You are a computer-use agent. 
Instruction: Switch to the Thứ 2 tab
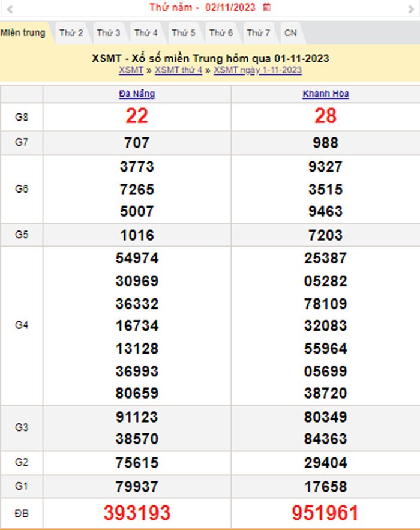click(x=71, y=33)
